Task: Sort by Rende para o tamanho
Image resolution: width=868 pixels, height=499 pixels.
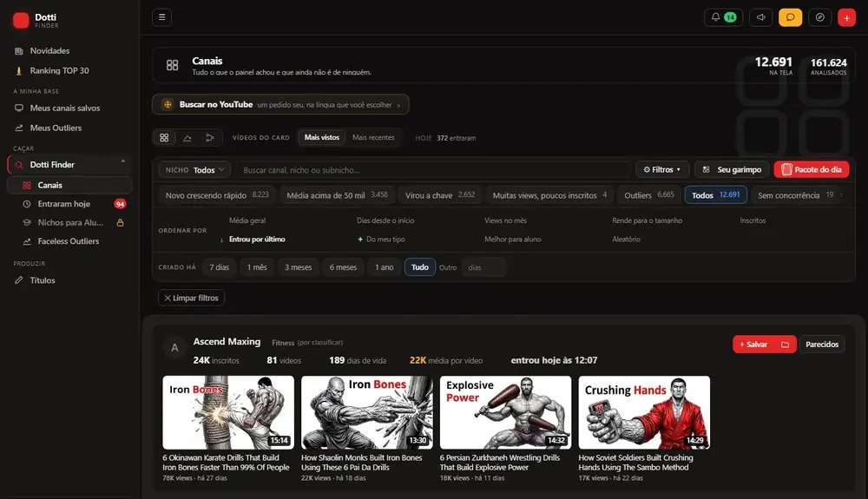Action: 648,220
